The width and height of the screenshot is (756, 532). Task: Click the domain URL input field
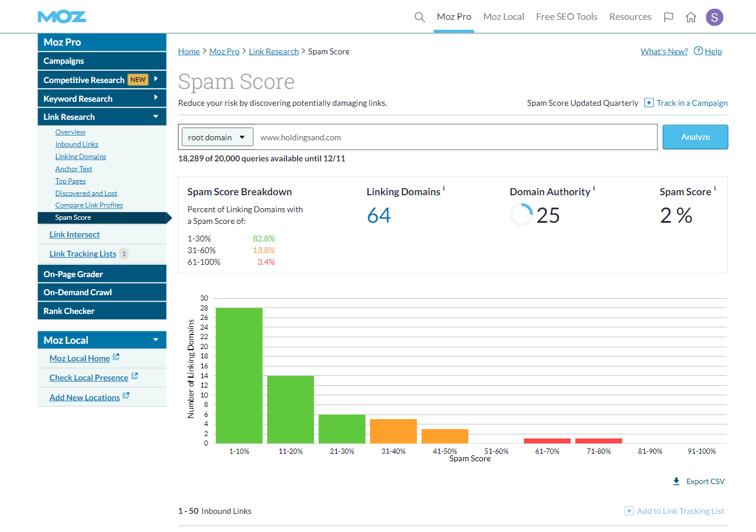click(455, 137)
